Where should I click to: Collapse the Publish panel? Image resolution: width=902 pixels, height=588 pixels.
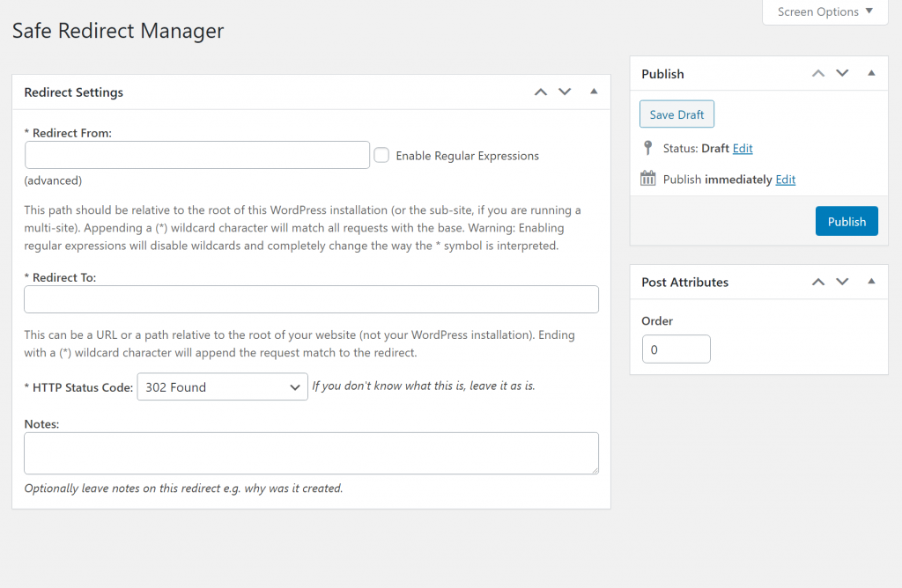871,74
